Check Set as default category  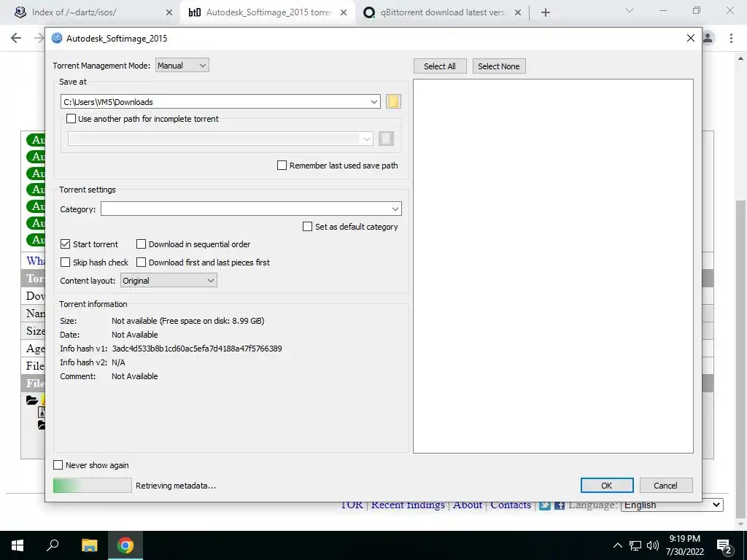click(x=308, y=227)
